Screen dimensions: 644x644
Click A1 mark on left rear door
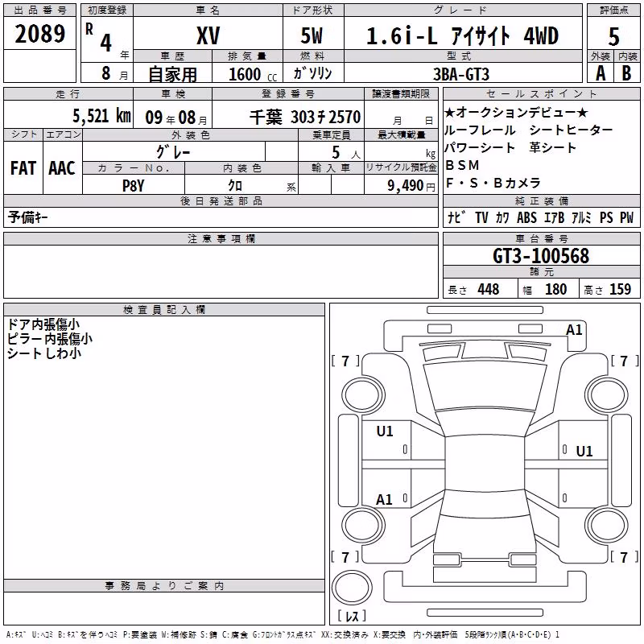coord(384,500)
